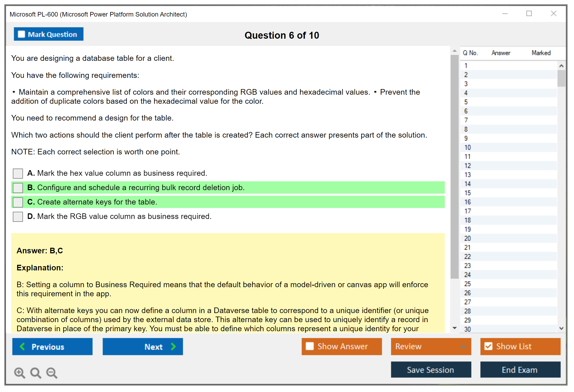The width and height of the screenshot is (574, 392).
Task: Click the green right arrow on Next
Action: point(173,346)
